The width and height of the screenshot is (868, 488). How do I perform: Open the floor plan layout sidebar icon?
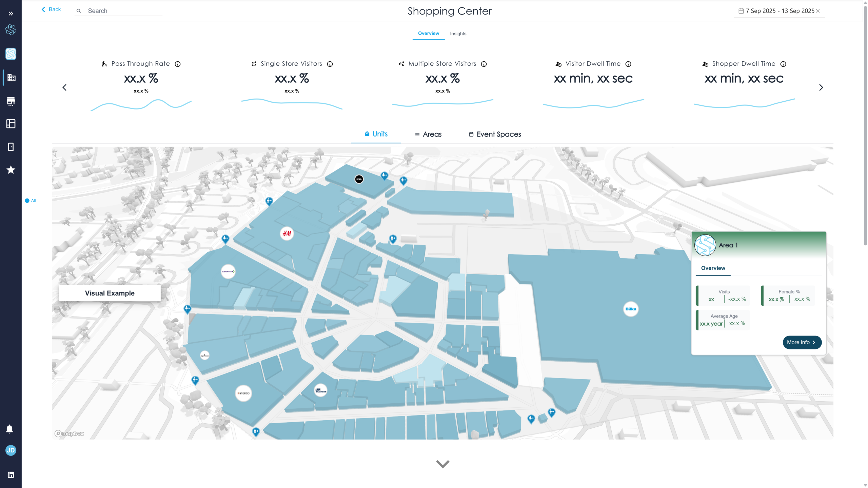[x=11, y=124]
